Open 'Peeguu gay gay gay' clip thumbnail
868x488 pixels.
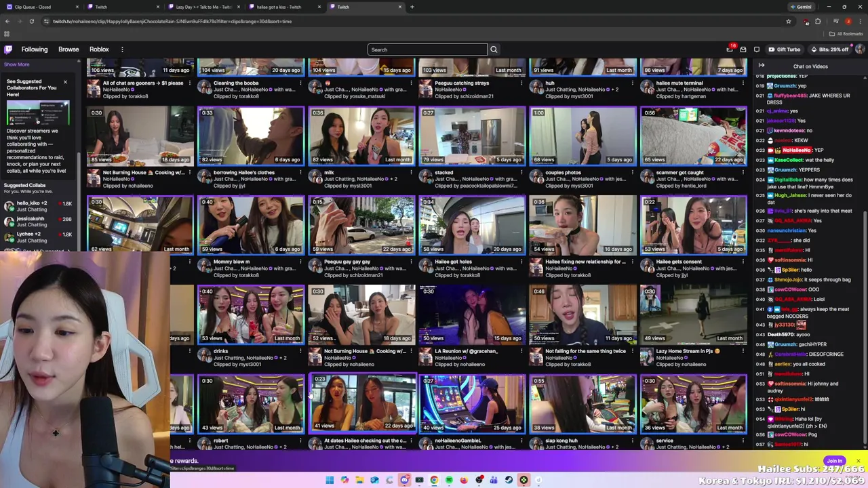361,226
